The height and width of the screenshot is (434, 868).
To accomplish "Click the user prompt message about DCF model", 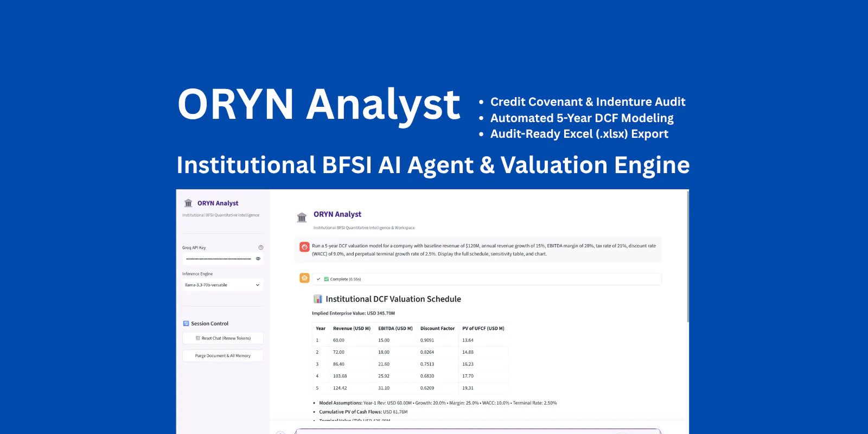I will tap(483, 250).
